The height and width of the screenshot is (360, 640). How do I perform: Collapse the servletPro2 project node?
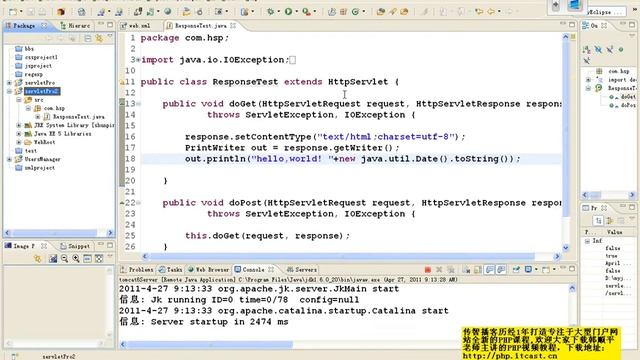[9, 91]
